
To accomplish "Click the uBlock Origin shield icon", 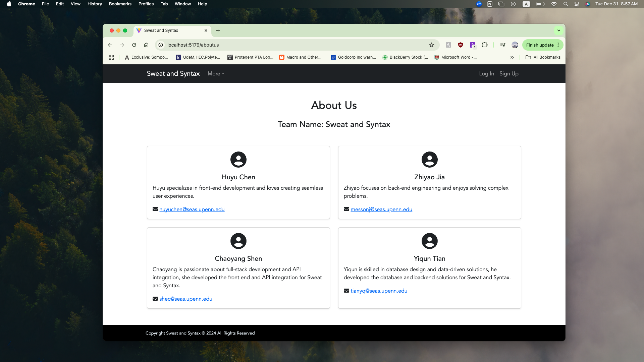I will click(461, 45).
